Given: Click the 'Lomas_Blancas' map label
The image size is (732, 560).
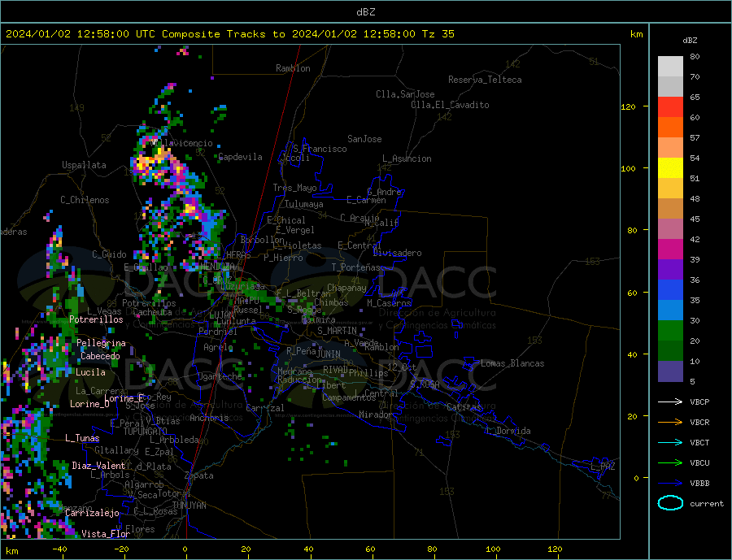Looking at the screenshot, I should coord(512,363).
